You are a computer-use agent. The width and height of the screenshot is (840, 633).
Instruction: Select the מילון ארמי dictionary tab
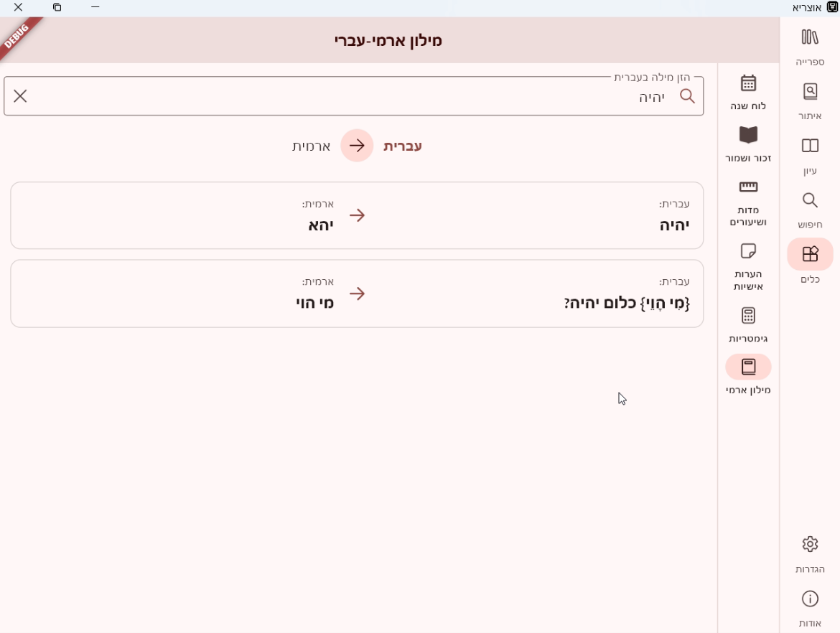(x=748, y=367)
